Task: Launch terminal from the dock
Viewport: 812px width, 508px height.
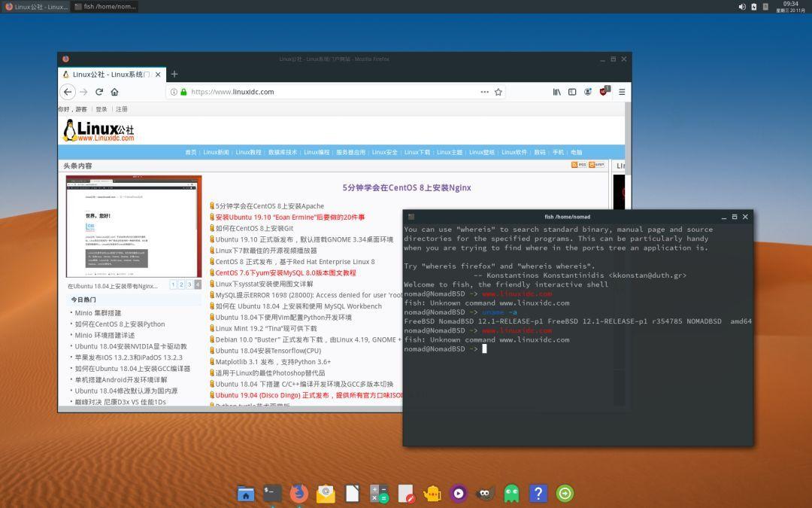Action: coord(272,493)
